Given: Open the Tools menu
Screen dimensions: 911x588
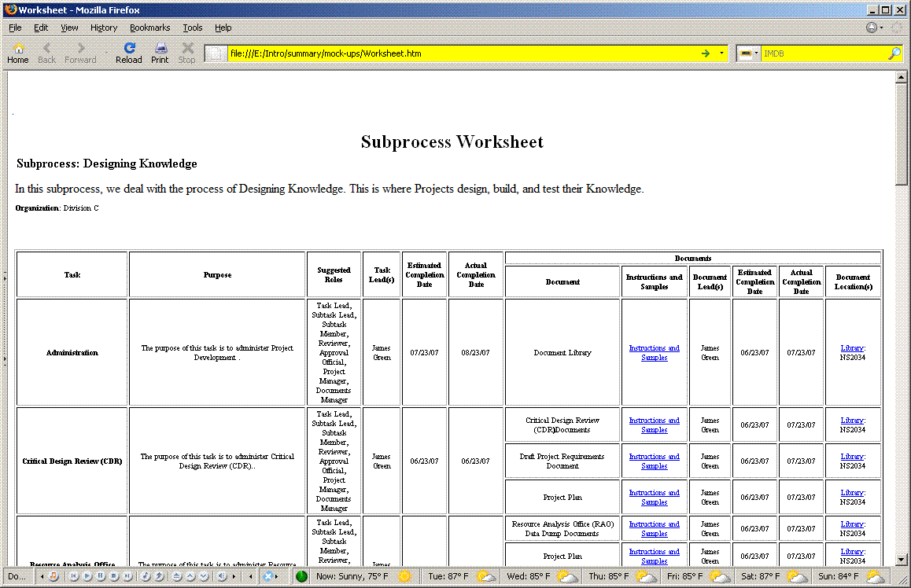Looking at the screenshot, I should [x=192, y=28].
